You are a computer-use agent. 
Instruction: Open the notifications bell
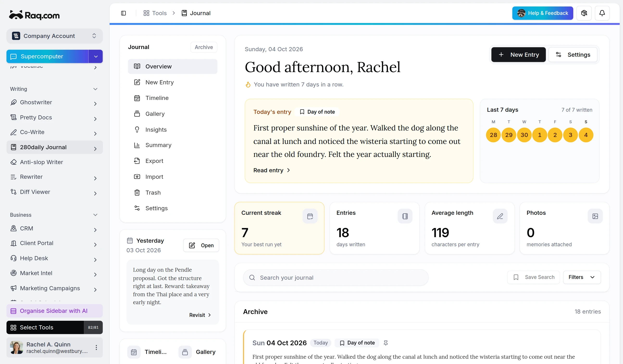pyautogui.click(x=602, y=13)
